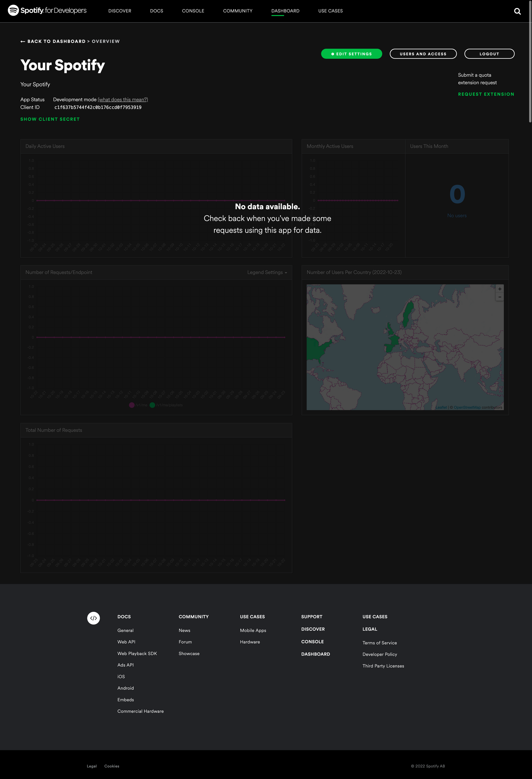
Task: Open Console in top navigation
Action: [x=193, y=11]
